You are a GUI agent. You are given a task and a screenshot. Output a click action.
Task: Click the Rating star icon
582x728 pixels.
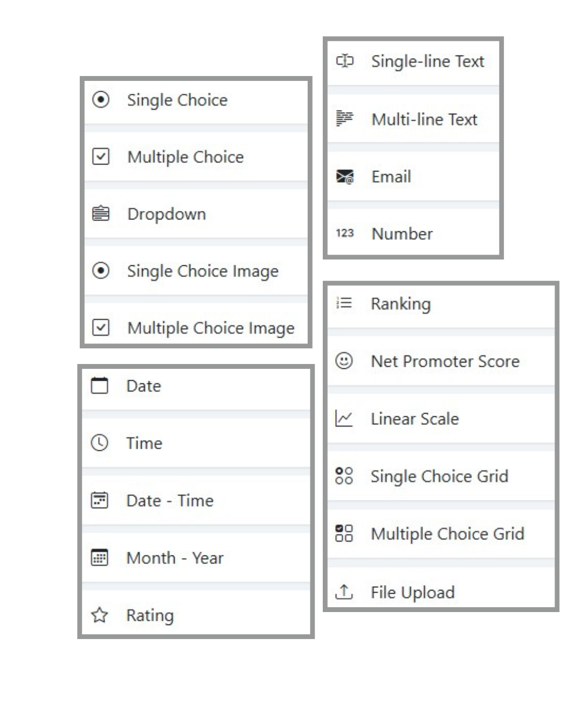[x=100, y=615]
